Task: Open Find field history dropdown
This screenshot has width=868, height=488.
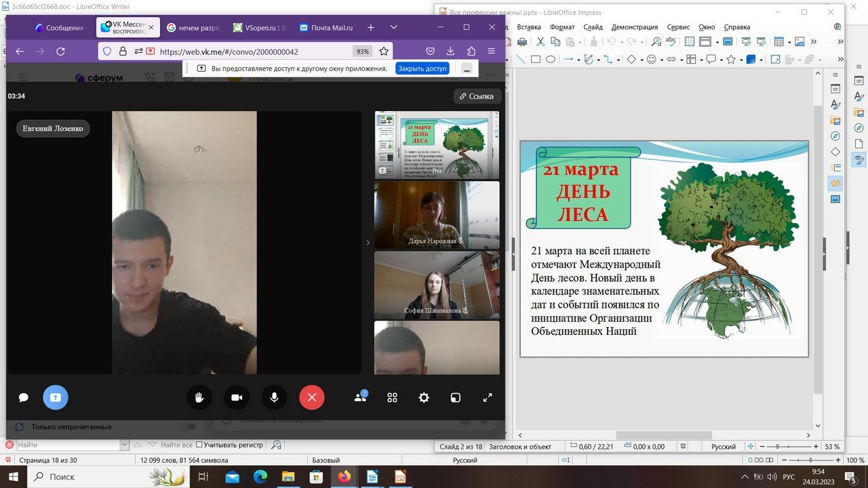Action: pos(124,445)
